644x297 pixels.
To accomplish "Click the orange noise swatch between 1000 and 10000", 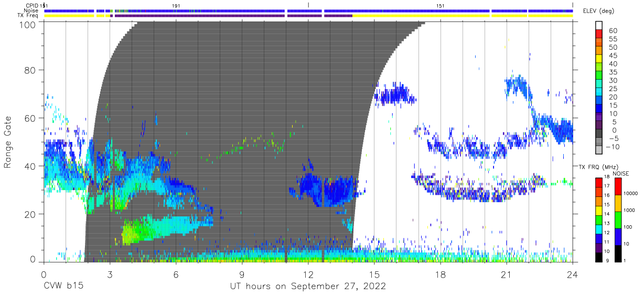I will [617, 203].
